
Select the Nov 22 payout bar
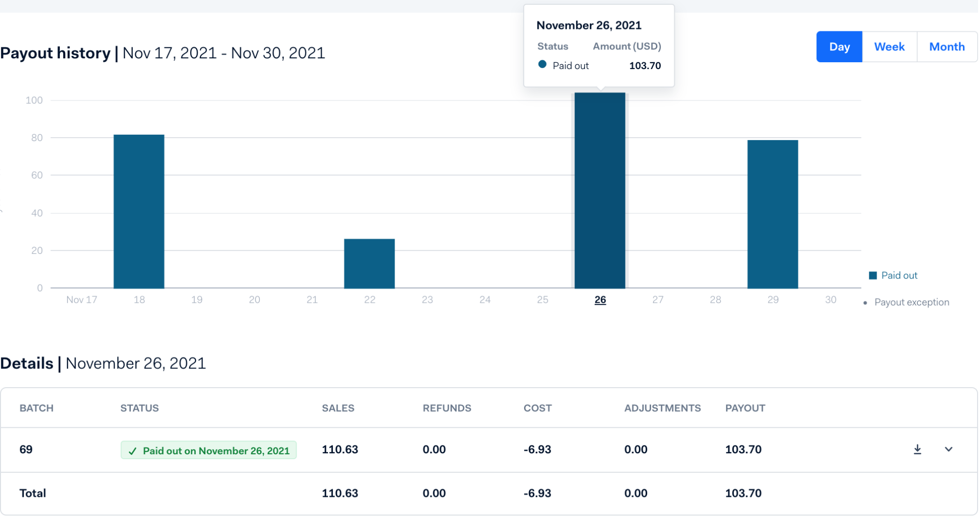point(370,264)
